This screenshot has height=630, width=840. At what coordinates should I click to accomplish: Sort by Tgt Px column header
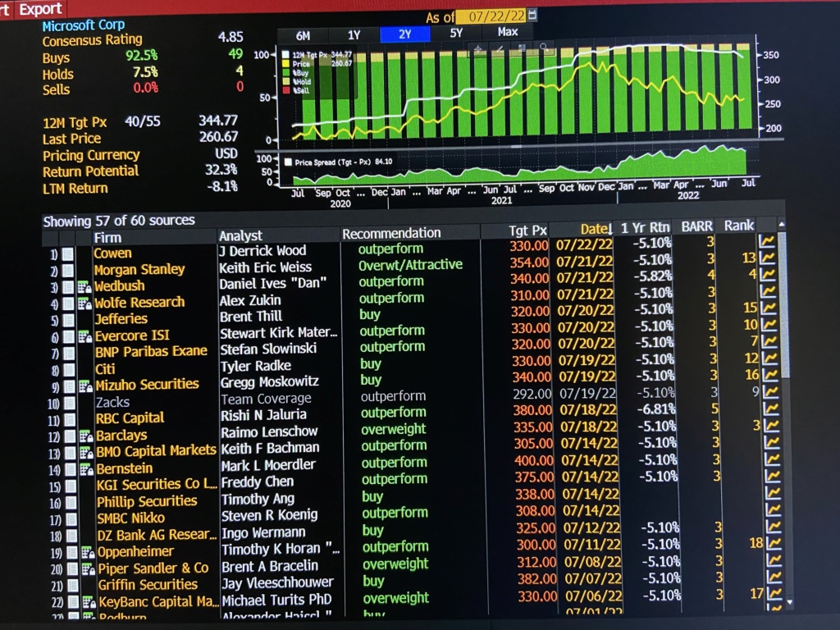tap(527, 231)
